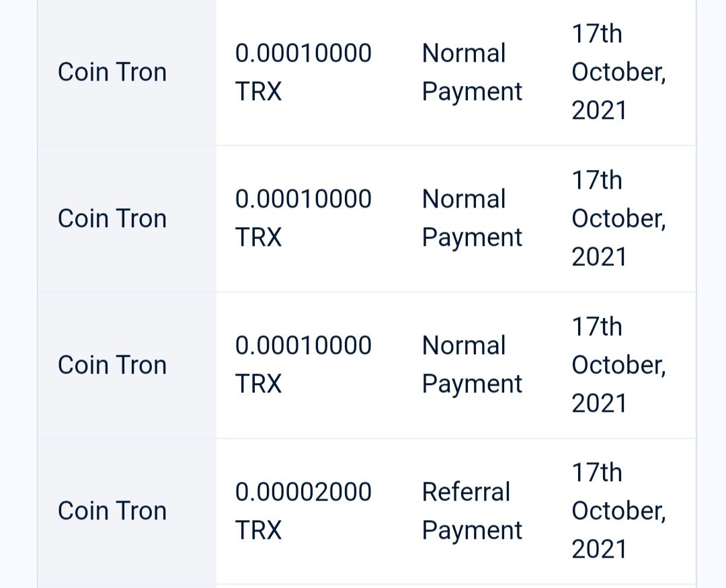
Task: Click the third row's 0.00010000 TRX amount
Action: point(303,365)
